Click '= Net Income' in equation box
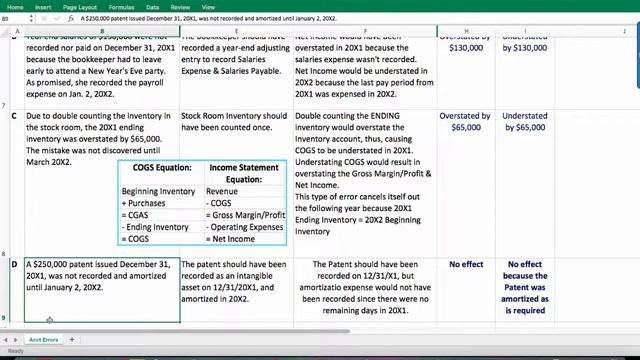 click(230, 239)
